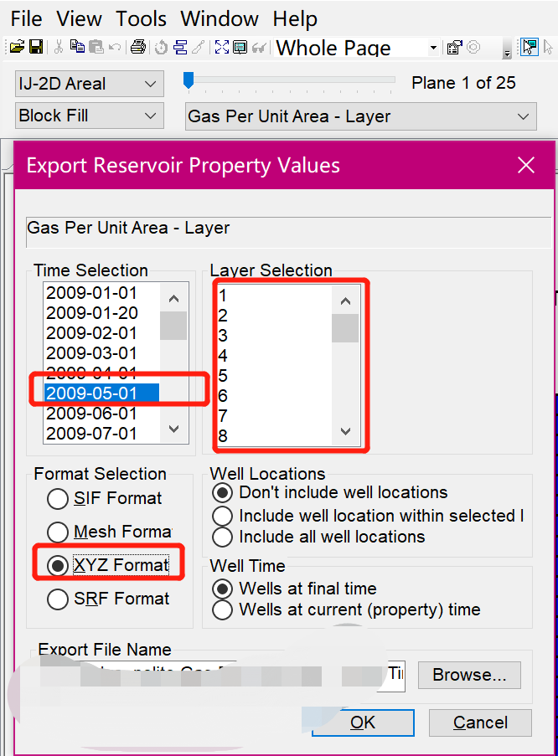The height and width of the screenshot is (756, 558).
Task: Expand the Block Fill dropdown
Action: coord(89,116)
